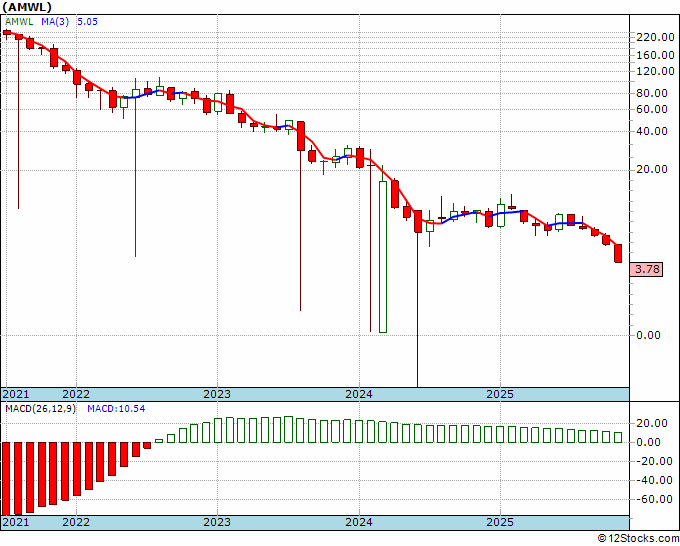Viewport: 680px width, 546px height.
Task: Click the 20.00 price axis label
Action: tap(652, 169)
